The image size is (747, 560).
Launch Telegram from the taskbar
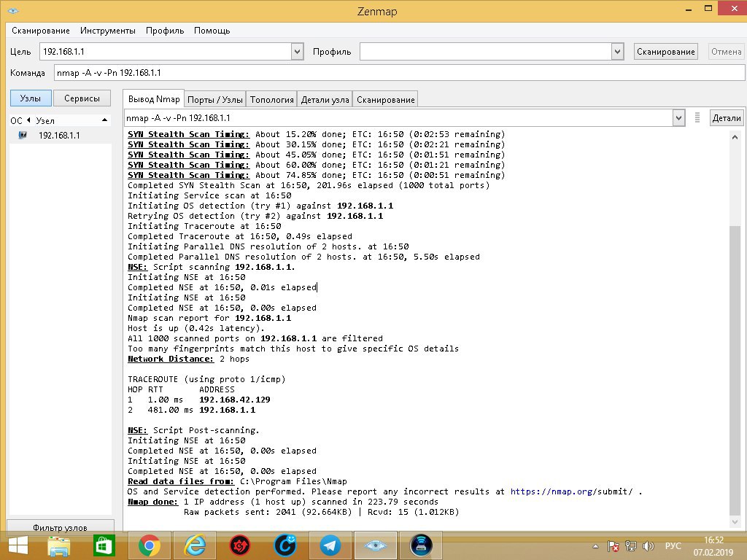[330, 545]
